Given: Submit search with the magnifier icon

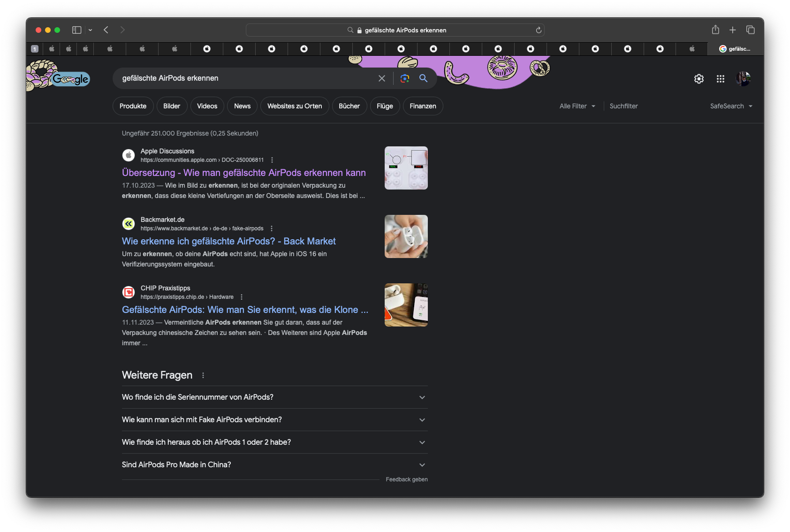Looking at the screenshot, I should (x=424, y=78).
